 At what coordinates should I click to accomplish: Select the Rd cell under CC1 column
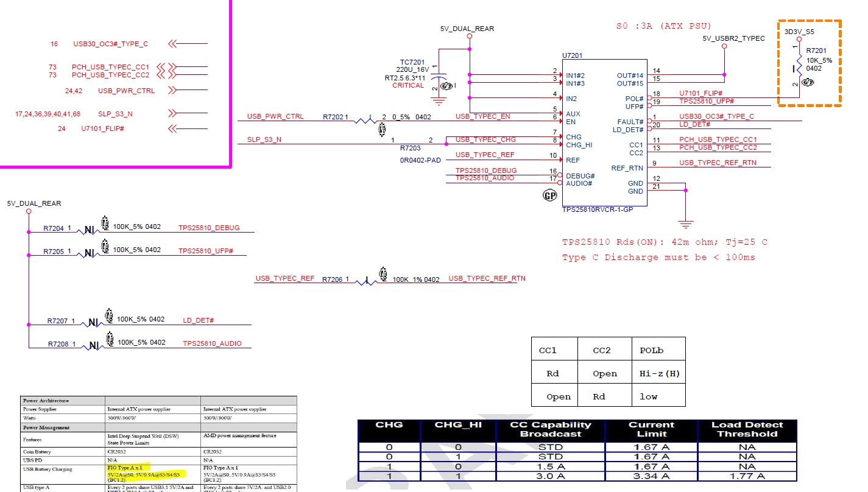click(553, 372)
